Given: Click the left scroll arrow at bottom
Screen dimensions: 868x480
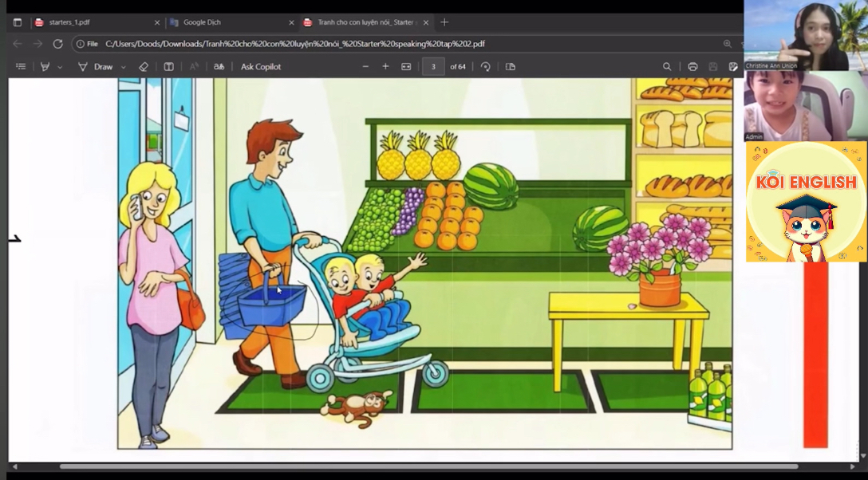Looking at the screenshot, I should [15, 466].
